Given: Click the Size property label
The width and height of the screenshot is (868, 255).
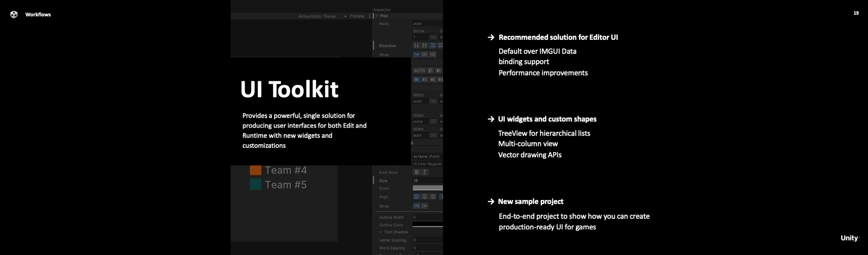Looking at the screenshot, I should 383,181.
